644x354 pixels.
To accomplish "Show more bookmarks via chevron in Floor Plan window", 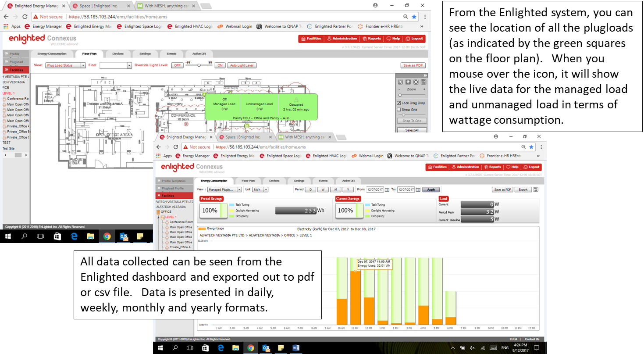I will [422, 26].
